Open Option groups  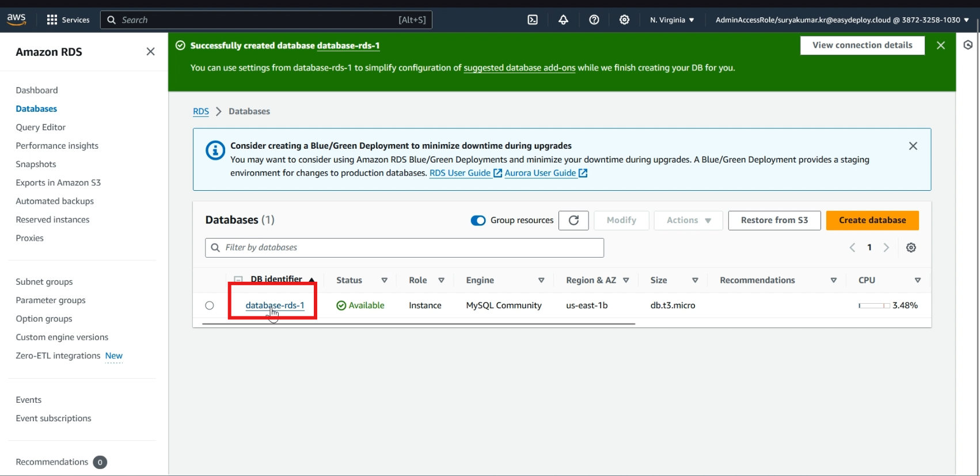coord(44,318)
